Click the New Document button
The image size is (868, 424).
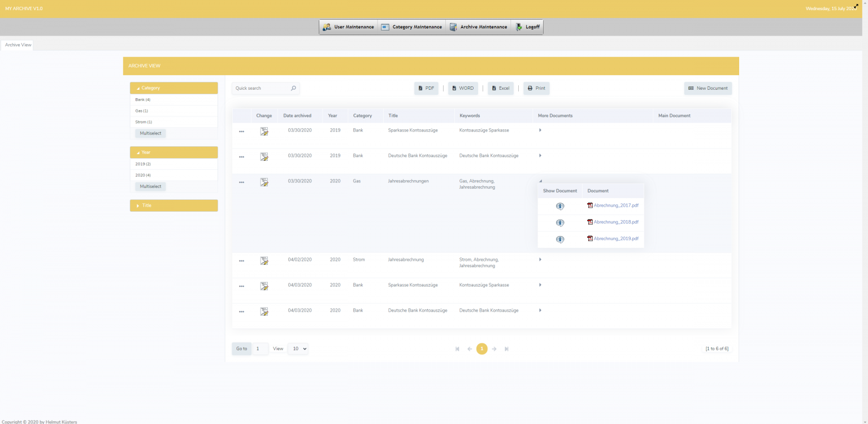pyautogui.click(x=708, y=88)
